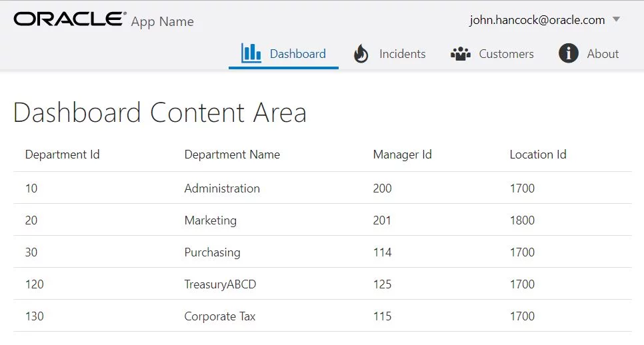The image size is (644, 345).
Task: Click the App Name title text
Action: (162, 21)
